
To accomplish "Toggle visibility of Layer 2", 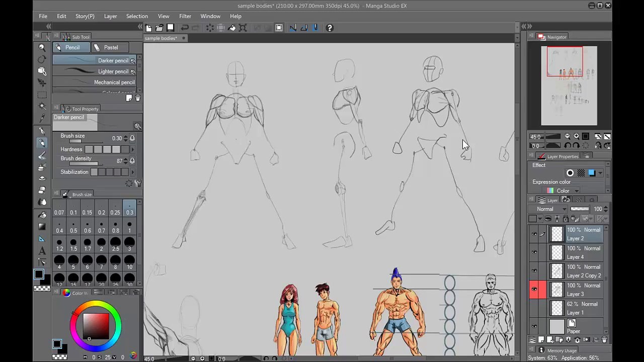I will [x=534, y=234].
